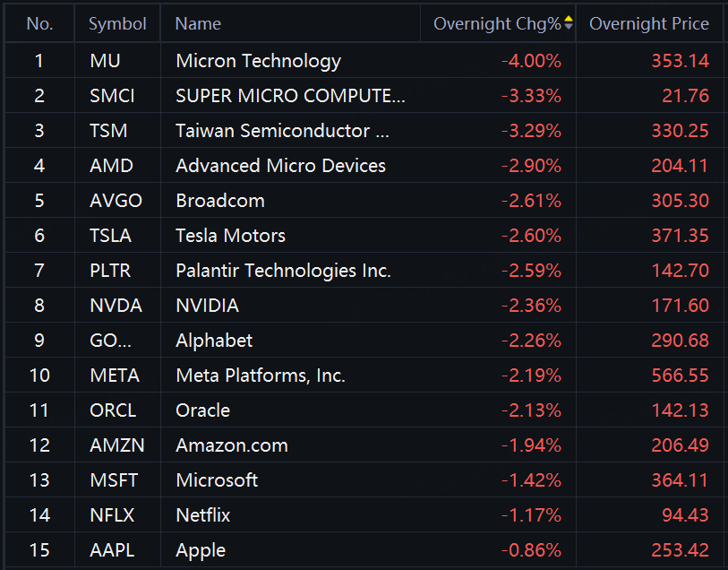Image resolution: width=728 pixels, height=570 pixels.
Task: Sort by the Overnight Price column header
Action: pyautogui.click(x=648, y=24)
